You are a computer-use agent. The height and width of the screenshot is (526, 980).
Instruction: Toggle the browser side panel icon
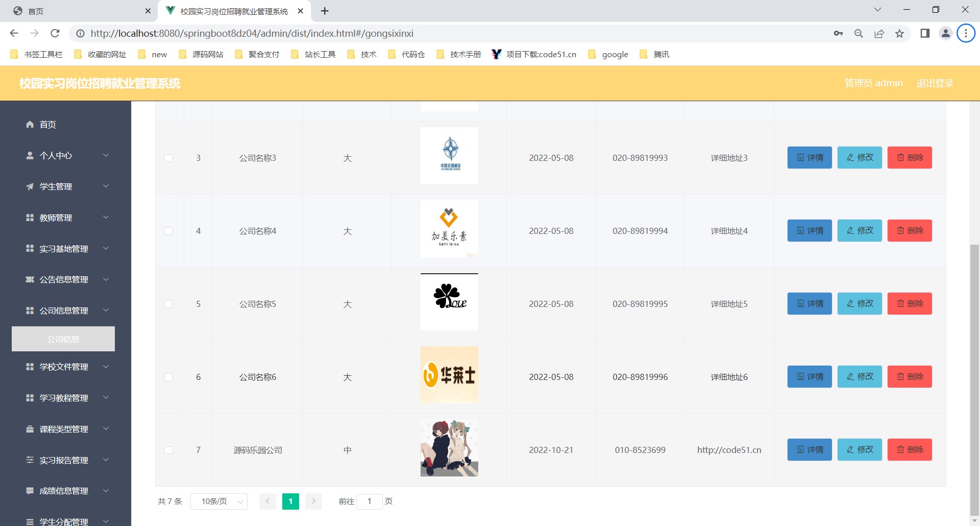[924, 33]
